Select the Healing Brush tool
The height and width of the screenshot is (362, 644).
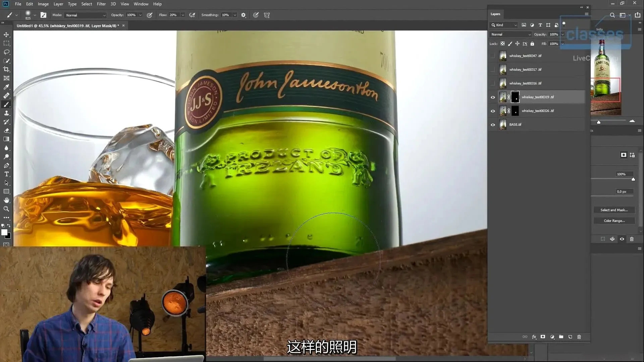6,96
